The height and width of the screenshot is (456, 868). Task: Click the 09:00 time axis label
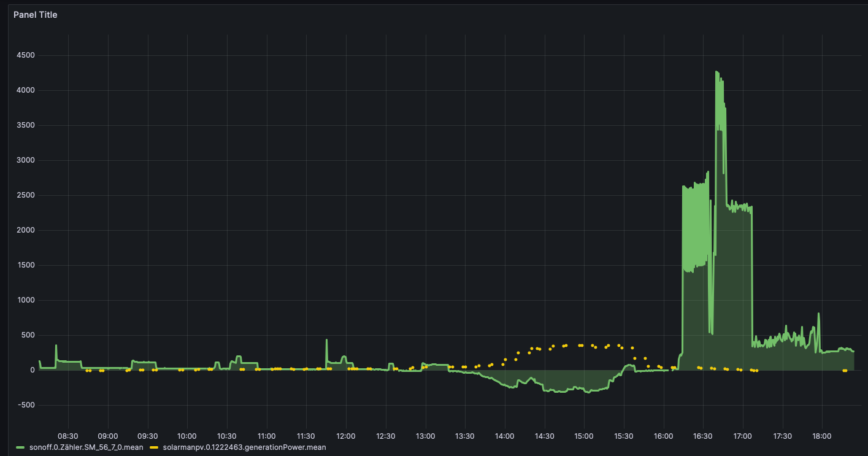point(108,436)
